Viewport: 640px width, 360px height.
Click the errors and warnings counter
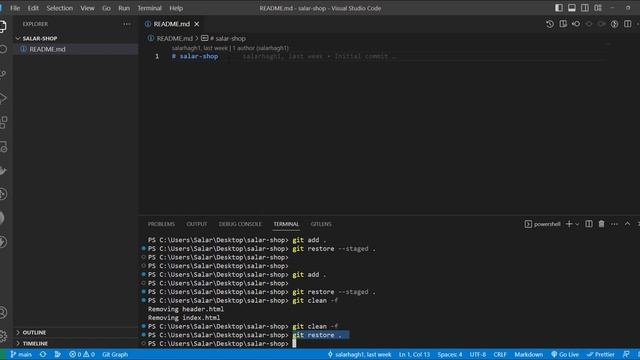tap(82, 354)
